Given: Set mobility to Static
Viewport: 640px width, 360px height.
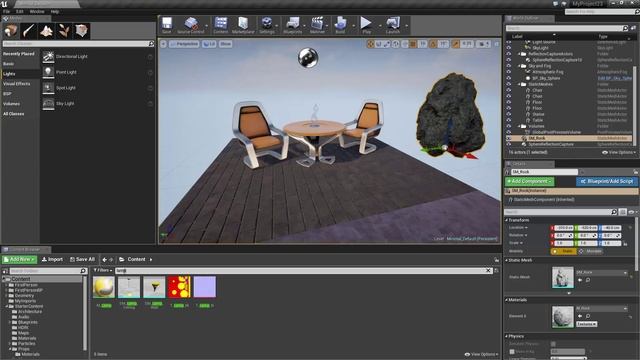Looking at the screenshot, I should [564, 251].
